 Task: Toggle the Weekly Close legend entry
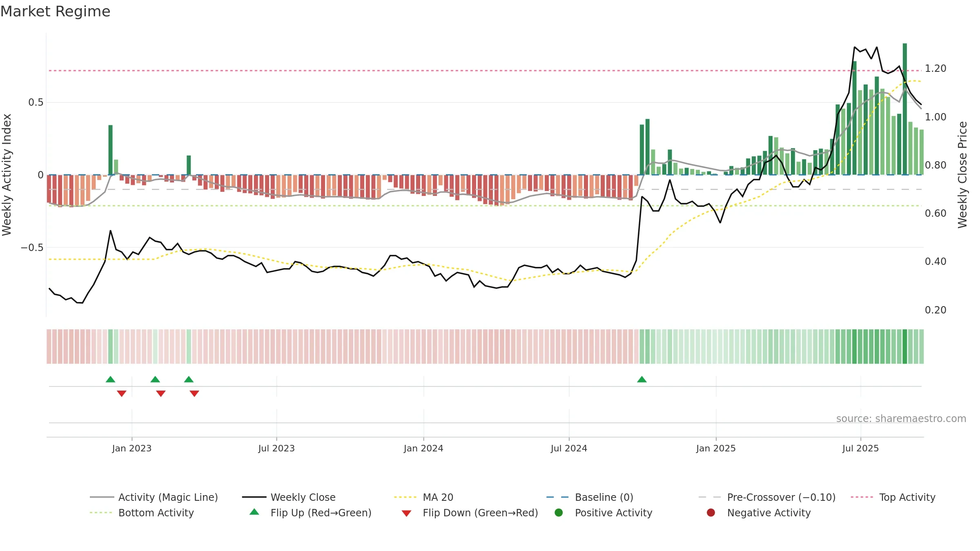pyautogui.click(x=289, y=497)
